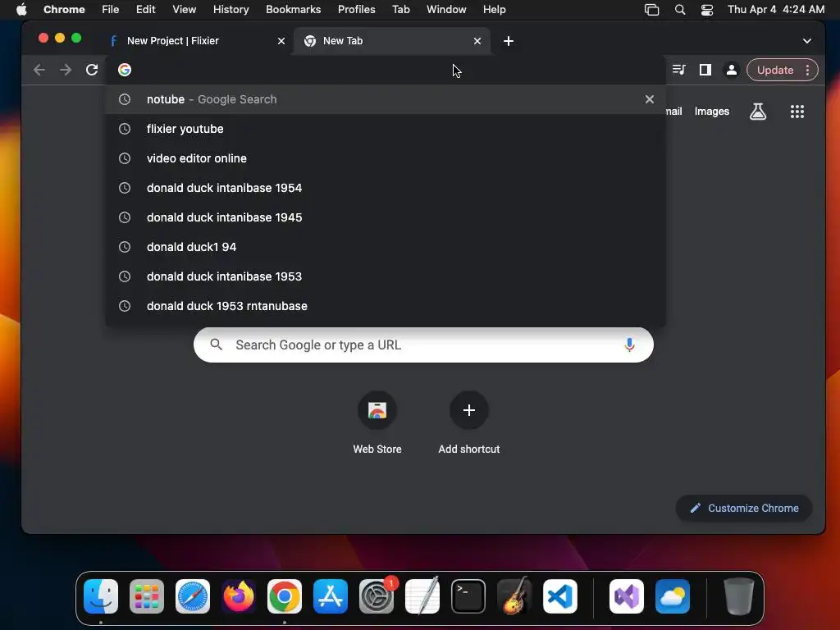The image size is (840, 630).
Task: Open Visual Studio from the dock
Action: click(626, 596)
